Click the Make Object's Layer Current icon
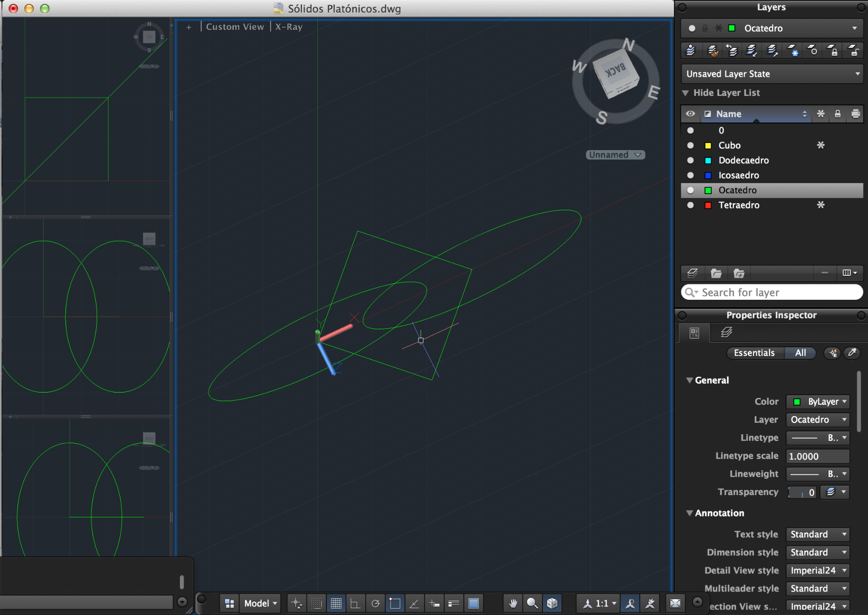Screen dimensions: 868x615 pyautogui.click(x=690, y=50)
